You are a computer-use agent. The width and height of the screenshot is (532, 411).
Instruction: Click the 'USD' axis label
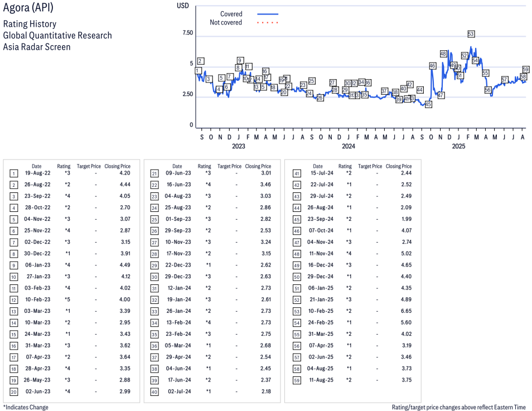click(182, 6)
